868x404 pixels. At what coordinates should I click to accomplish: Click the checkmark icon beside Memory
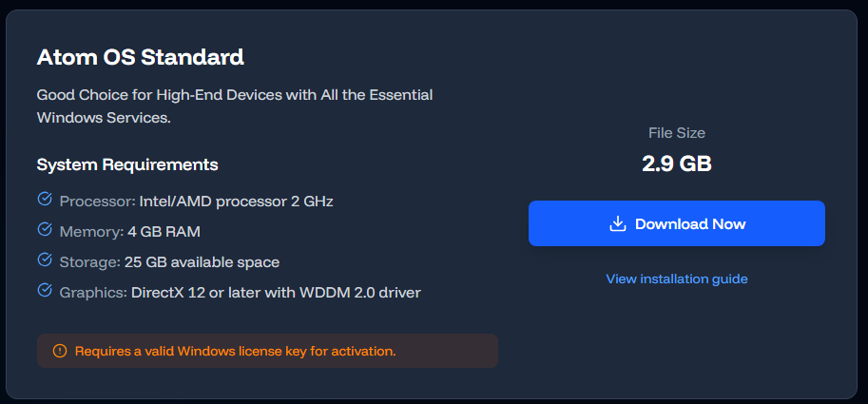45,229
